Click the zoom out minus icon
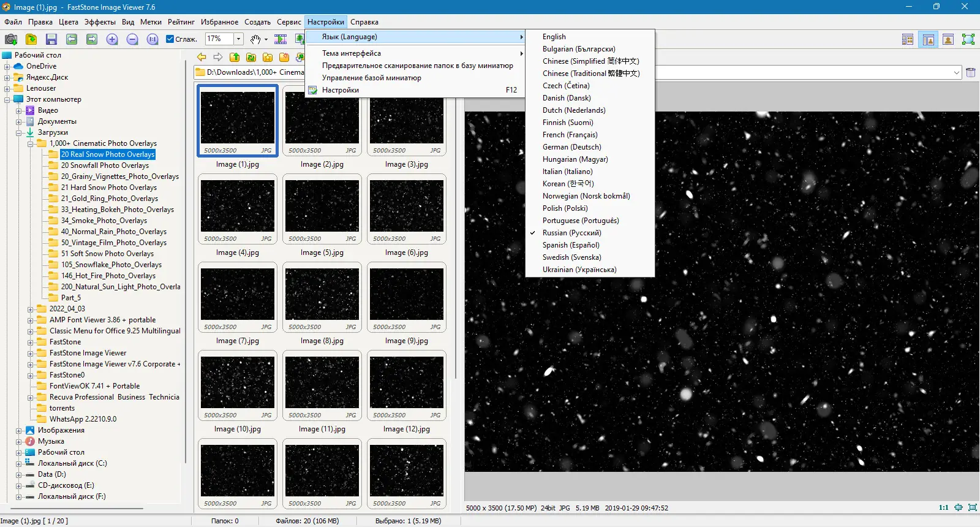 click(x=132, y=39)
